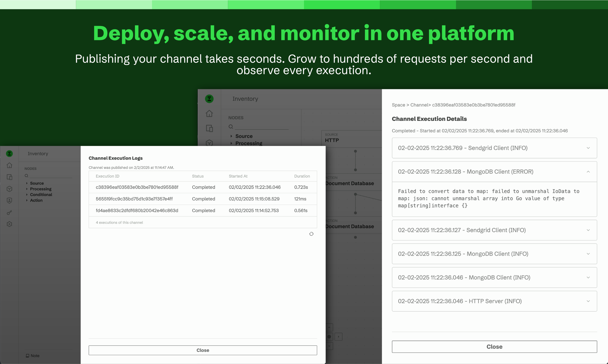This screenshot has width=608, height=364.
Task: Open the home icon in the back window sidebar
Action: pyautogui.click(x=209, y=114)
